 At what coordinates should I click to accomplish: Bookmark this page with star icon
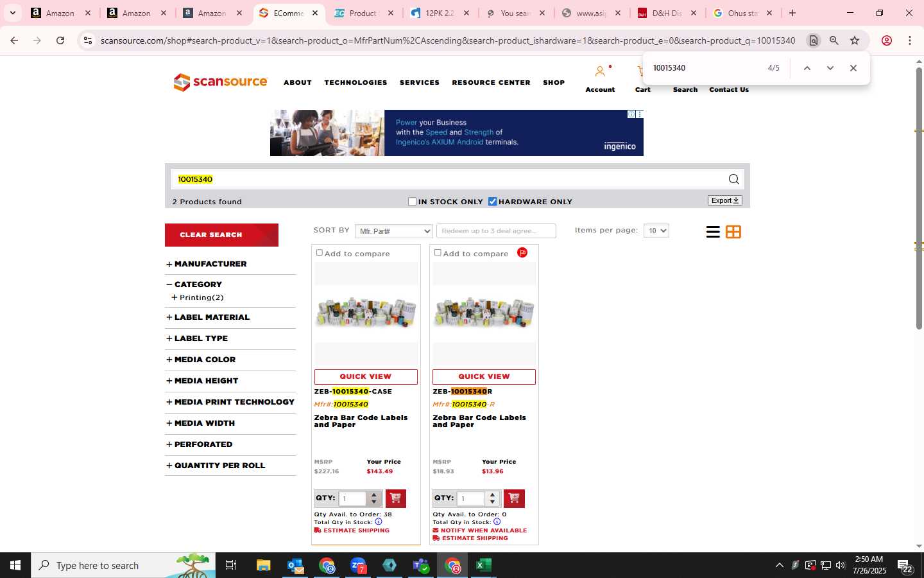pyautogui.click(x=855, y=40)
